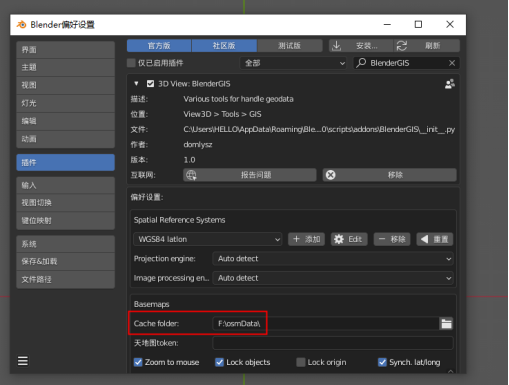Click the magnifier icon in search field
The height and width of the screenshot is (385, 509).
361,63
